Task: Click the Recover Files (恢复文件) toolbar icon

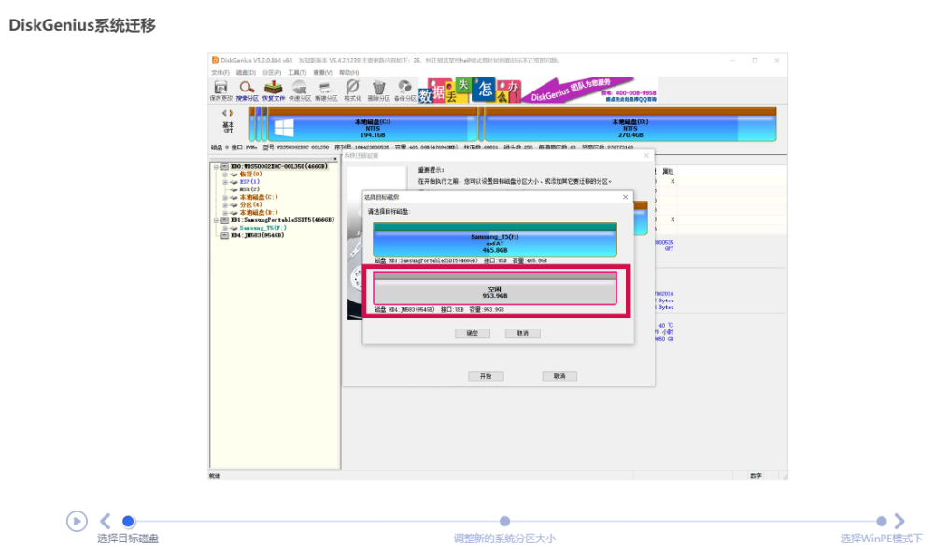Action: coord(273,91)
